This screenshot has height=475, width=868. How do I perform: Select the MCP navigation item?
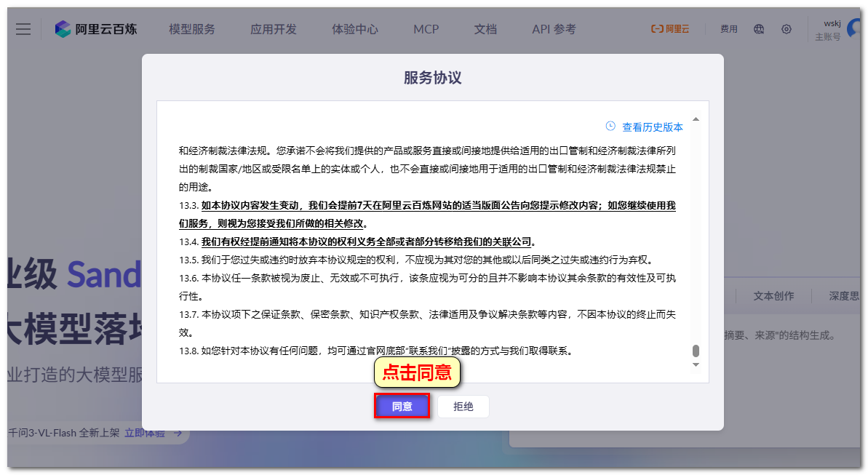coord(426,29)
